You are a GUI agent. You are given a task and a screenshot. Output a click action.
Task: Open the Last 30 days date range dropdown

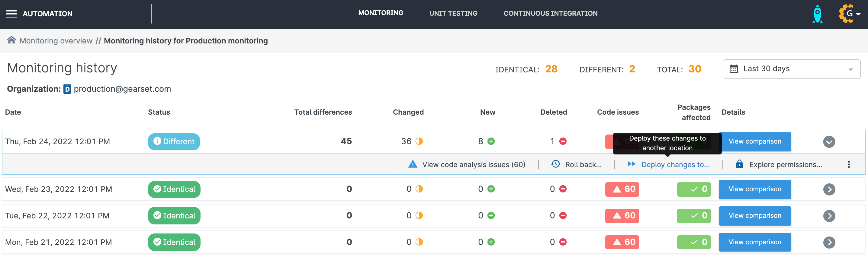792,69
